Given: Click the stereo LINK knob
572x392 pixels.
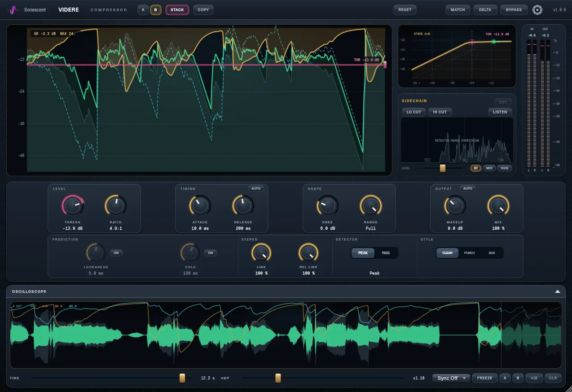Looking at the screenshot, I should coord(261,253).
